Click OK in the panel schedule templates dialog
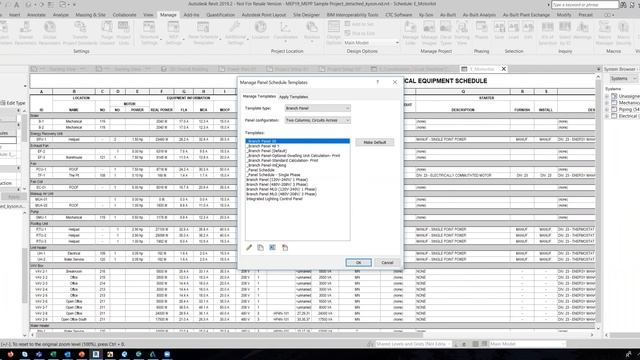Viewport: 640px width, 360px height. pos(358,262)
